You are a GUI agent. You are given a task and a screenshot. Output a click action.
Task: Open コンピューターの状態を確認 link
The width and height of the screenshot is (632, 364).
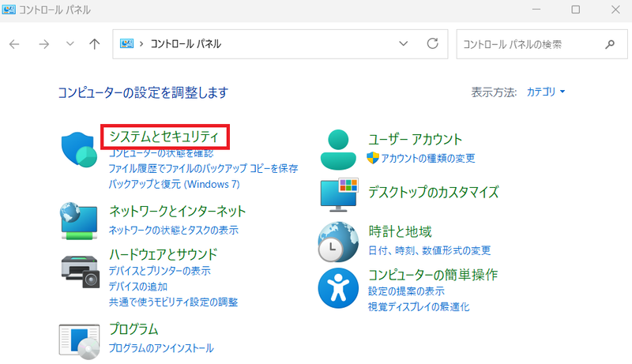(x=161, y=153)
